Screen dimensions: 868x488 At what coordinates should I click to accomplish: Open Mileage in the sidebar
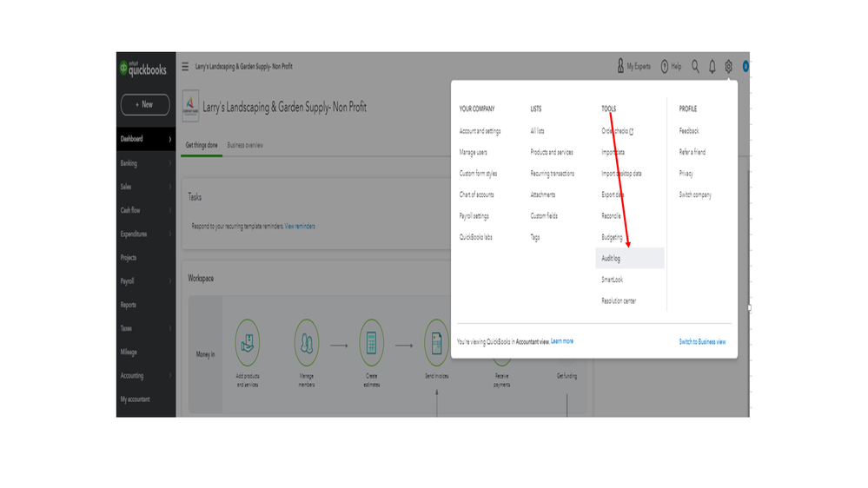point(129,352)
